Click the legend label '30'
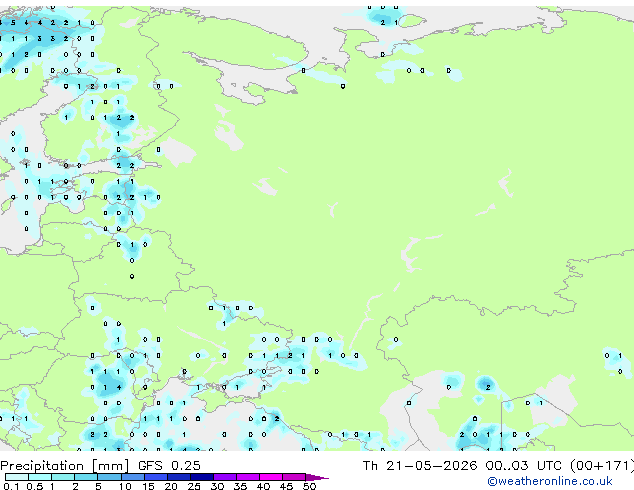 pyautogui.click(x=217, y=486)
